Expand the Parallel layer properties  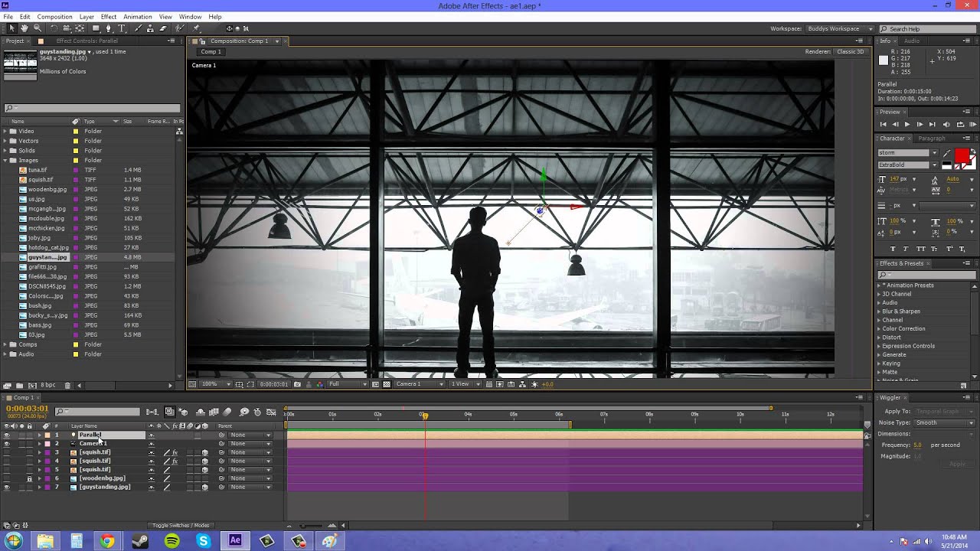pos(39,435)
